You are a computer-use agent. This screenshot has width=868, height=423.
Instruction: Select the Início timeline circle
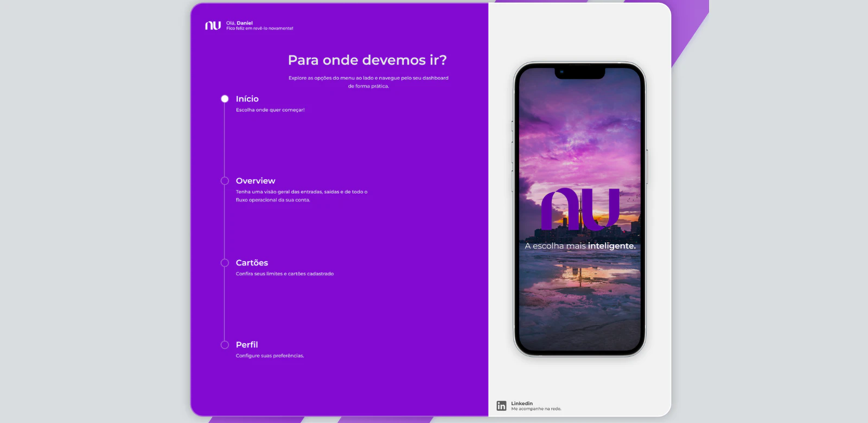(x=225, y=99)
